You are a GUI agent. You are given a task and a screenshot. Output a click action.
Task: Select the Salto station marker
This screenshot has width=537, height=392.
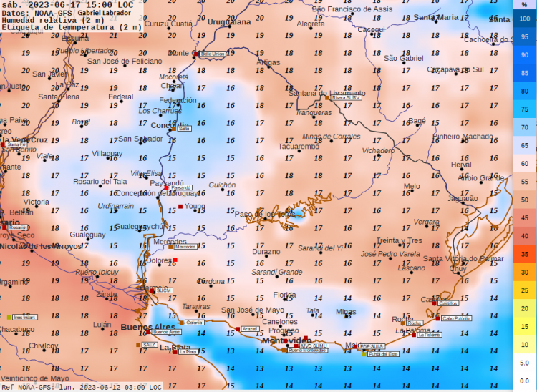pyautogui.click(x=173, y=129)
